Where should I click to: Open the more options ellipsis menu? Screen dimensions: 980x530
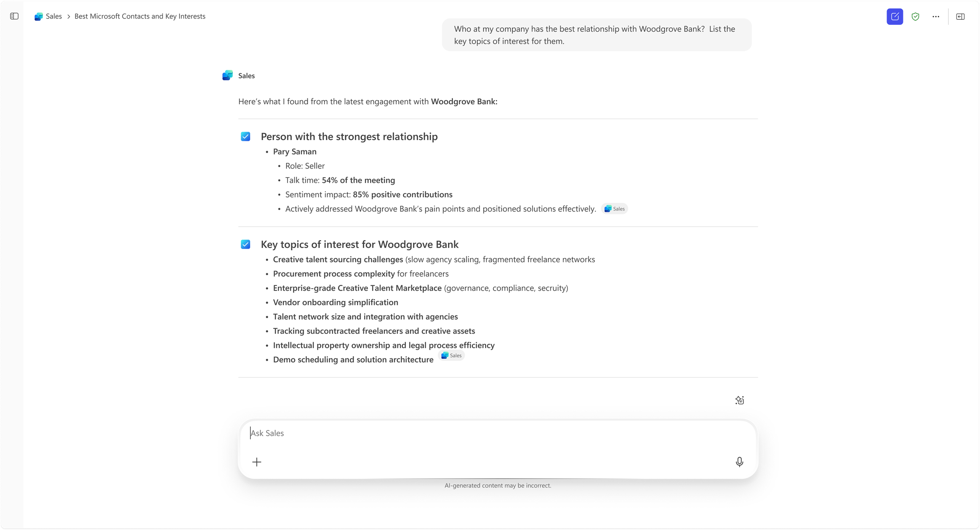pyautogui.click(x=935, y=16)
